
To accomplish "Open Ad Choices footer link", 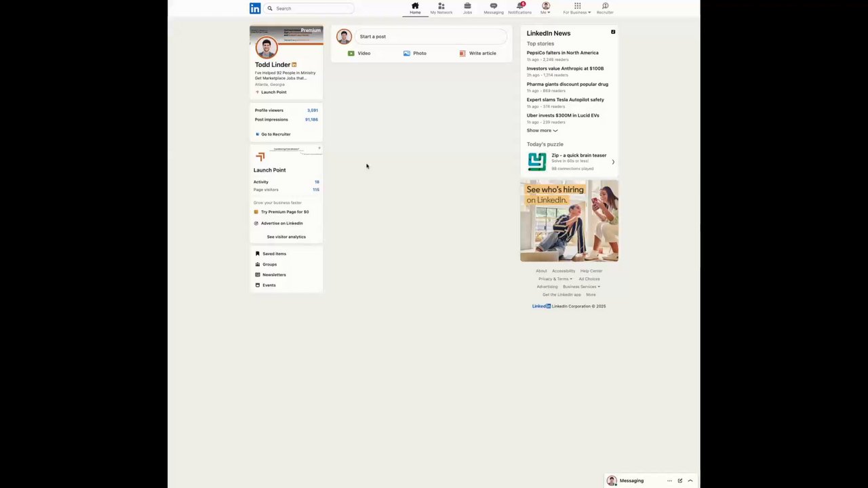I will tap(589, 279).
